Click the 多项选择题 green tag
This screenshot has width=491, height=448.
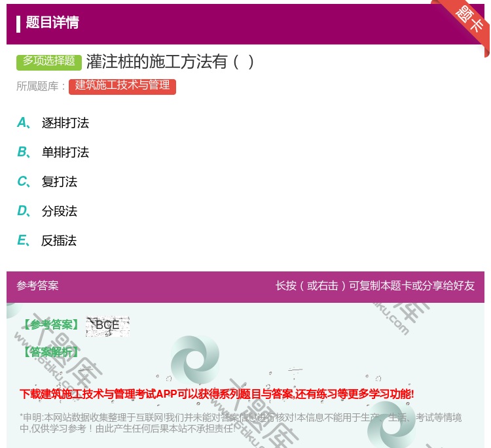49,61
